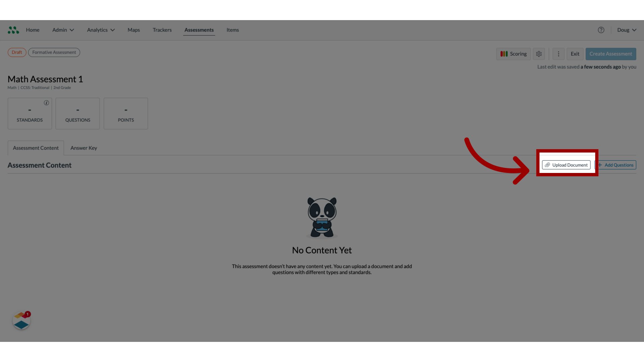Click the Upload Document paperclip icon
Viewport: 644px width, 362px height.
pos(548,165)
